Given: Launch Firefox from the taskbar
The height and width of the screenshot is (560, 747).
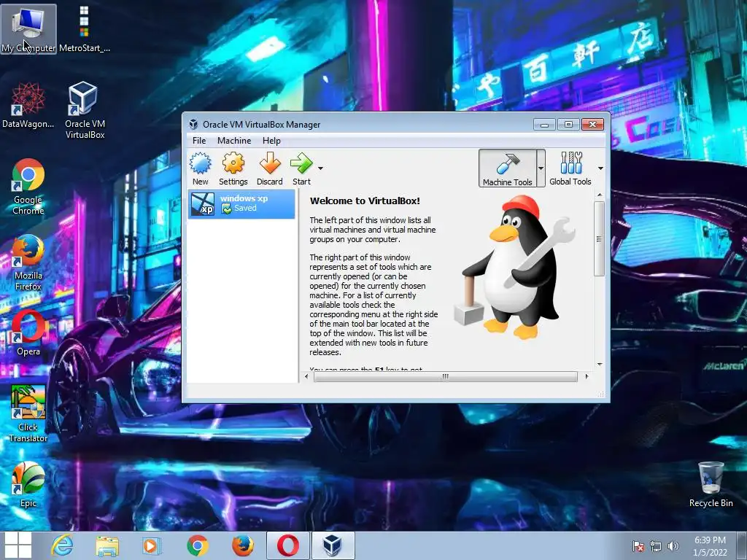Looking at the screenshot, I should (242, 545).
